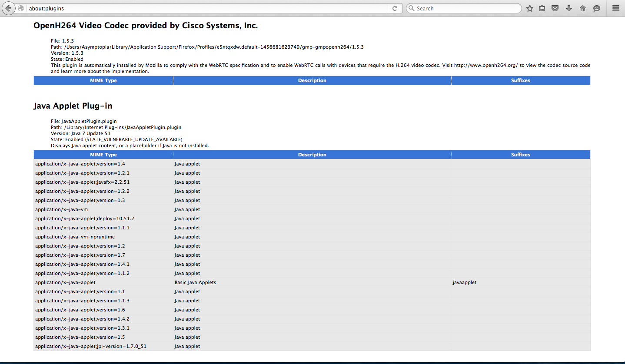Select application/x-java-applet;version=1.4.2 cell
625x364 pixels.
[103, 319]
